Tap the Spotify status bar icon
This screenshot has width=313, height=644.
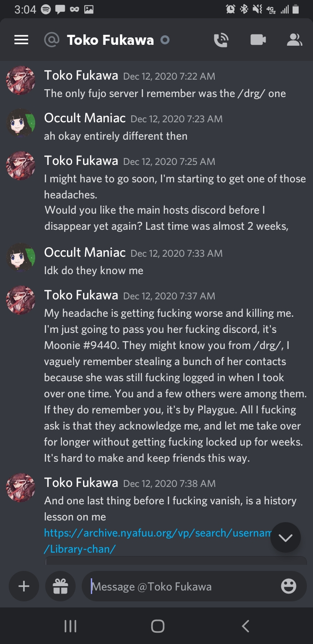pyautogui.click(x=46, y=9)
